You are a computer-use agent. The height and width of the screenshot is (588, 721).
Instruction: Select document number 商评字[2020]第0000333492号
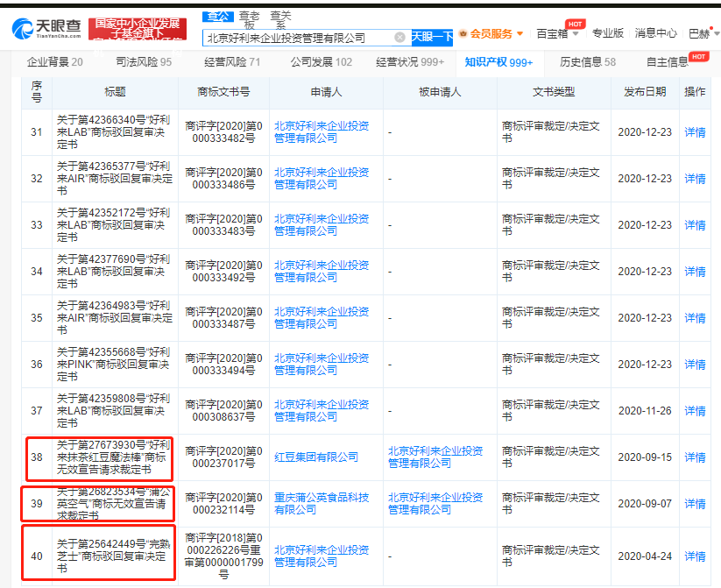223,272
